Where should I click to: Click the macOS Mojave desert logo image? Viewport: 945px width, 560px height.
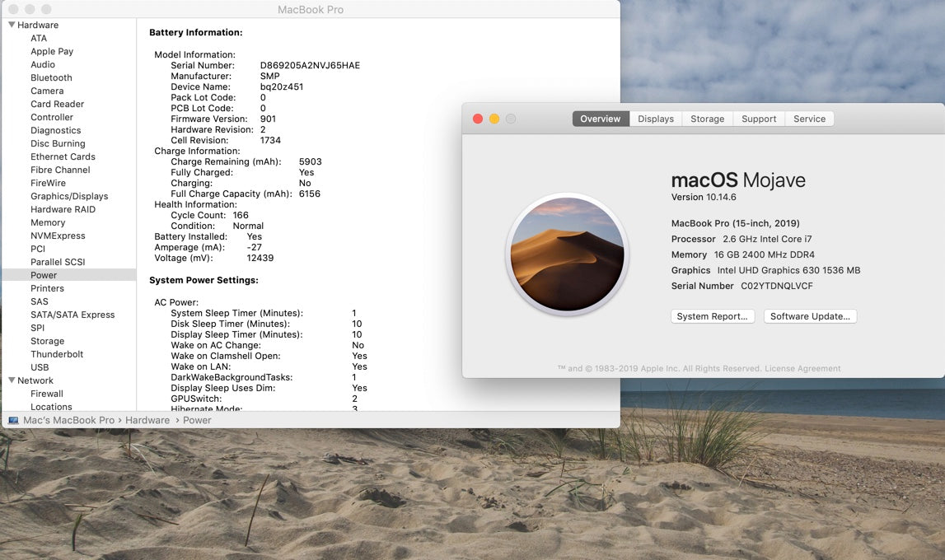coord(567,254)
